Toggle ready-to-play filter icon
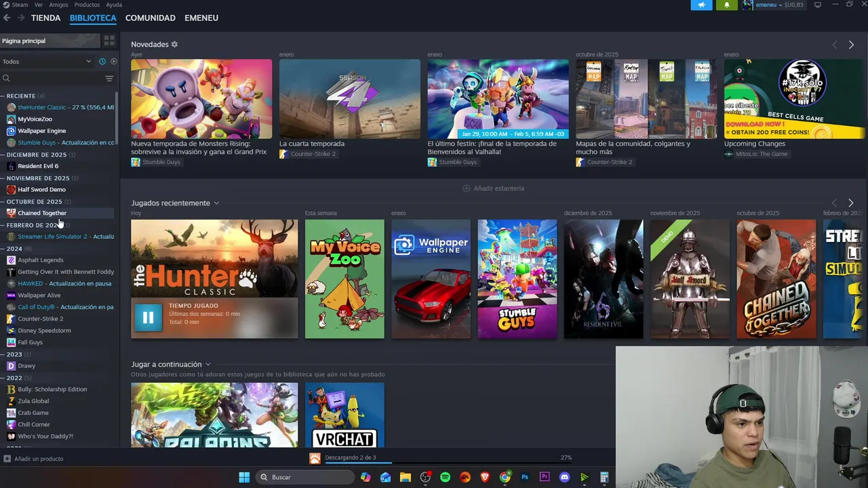Image resolution: width=868 pixels, height=488 pixels. point(113,61)
